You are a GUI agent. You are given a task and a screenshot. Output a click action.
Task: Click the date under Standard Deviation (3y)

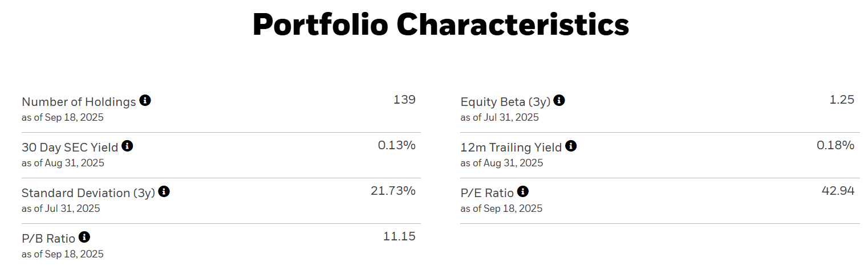[60, 208]
